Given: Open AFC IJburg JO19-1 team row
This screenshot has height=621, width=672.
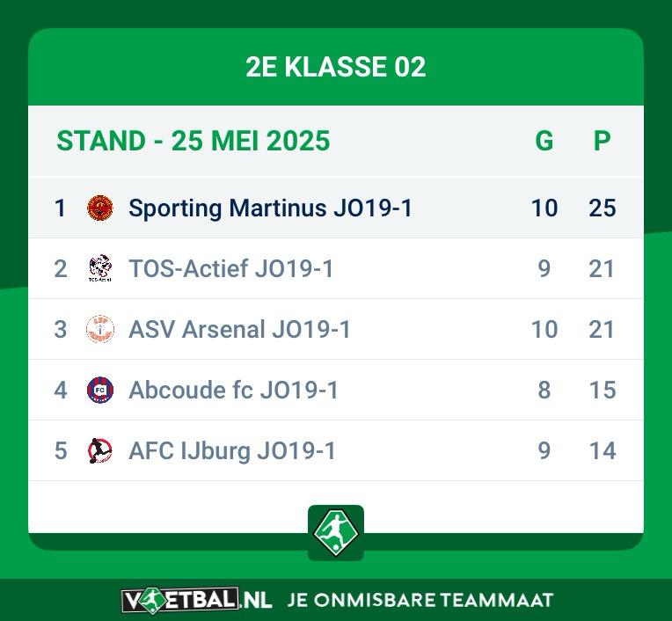Looking at the screenshot, I should [336, 450].
